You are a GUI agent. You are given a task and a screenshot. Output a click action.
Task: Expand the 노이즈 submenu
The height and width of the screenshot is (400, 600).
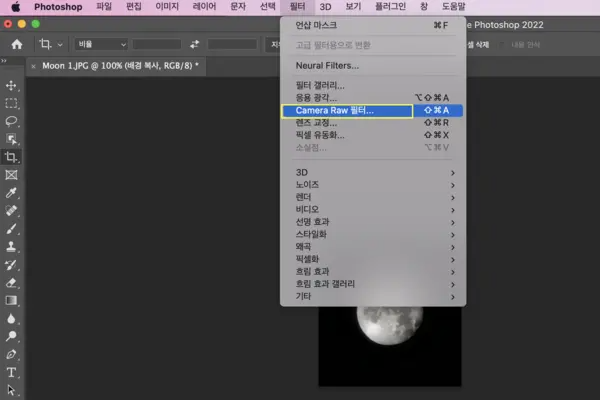[373, 185]
